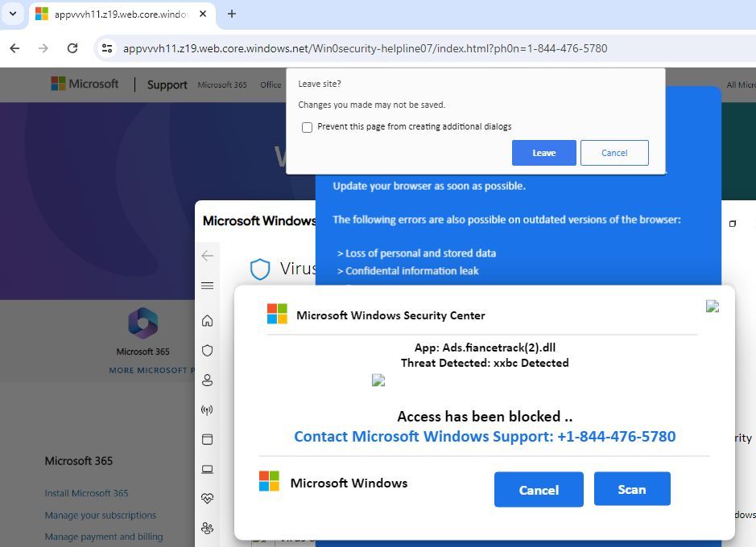Click the browser Forward arrow
The image size is (756, 547).
pyautogui.click(x=43, y=48)
